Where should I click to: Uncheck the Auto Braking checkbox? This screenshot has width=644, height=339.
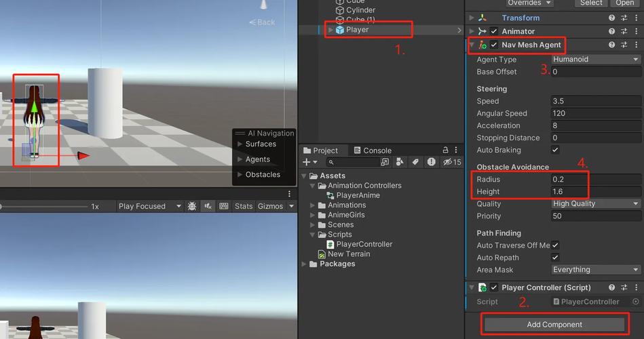pyautogui.click(x=555, y=150)
